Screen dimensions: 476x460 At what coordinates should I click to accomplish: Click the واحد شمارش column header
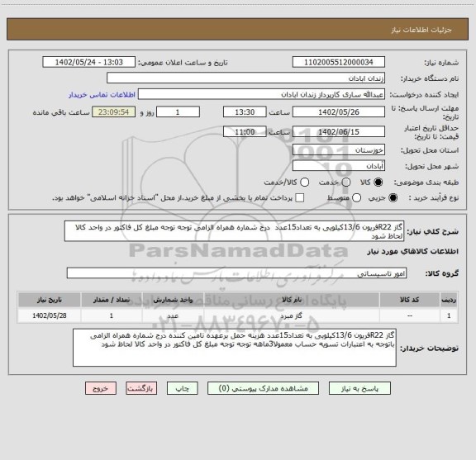coord(173,300)
